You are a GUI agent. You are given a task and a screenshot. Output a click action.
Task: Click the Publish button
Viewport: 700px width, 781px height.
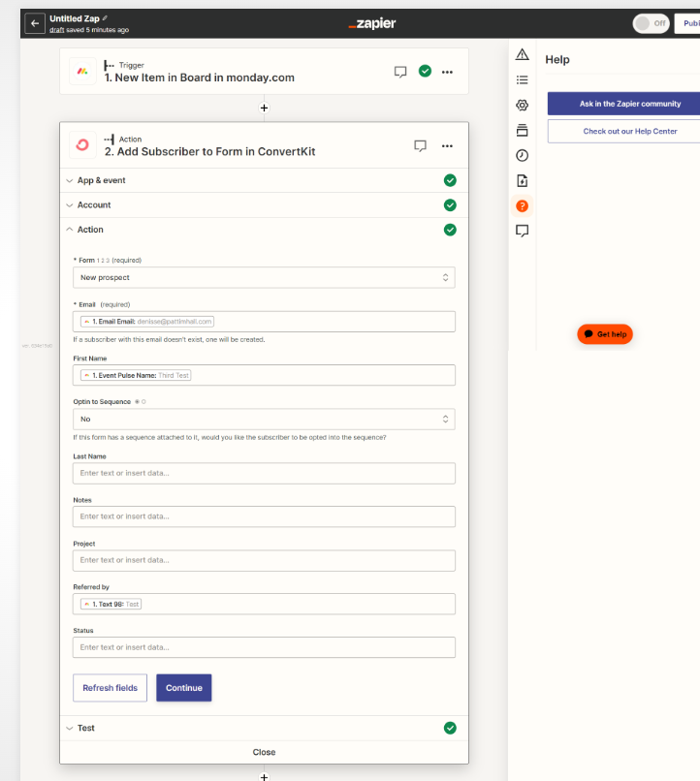pyautogui.click(x=687, y=23)
